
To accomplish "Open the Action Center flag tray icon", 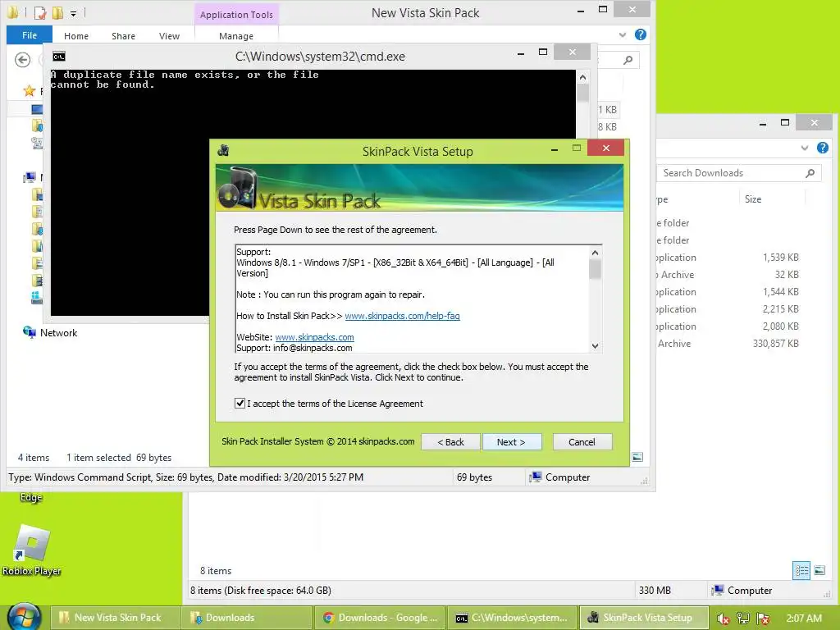I will point(764,619).
